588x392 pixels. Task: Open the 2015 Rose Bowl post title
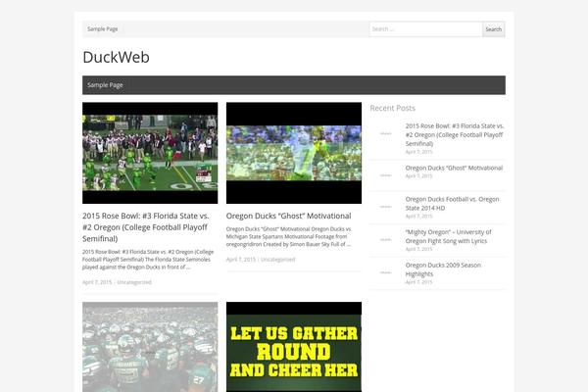pos(146,227)
